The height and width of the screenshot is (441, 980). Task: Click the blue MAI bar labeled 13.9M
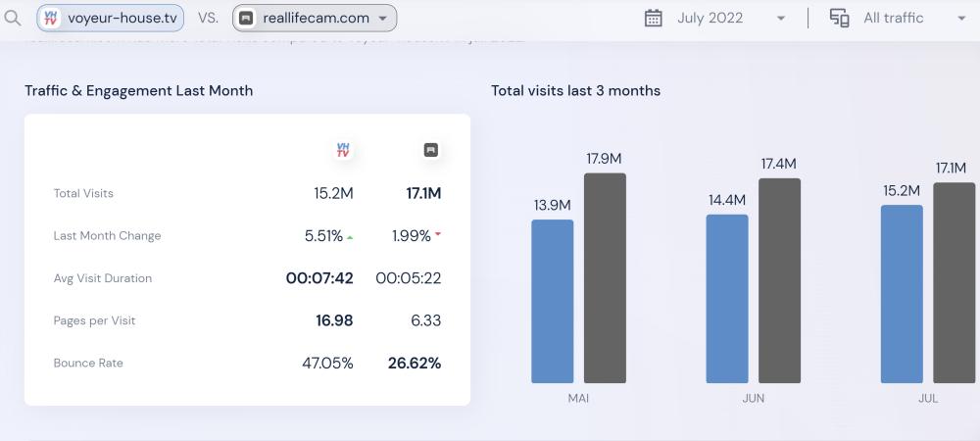click(552, 301)
